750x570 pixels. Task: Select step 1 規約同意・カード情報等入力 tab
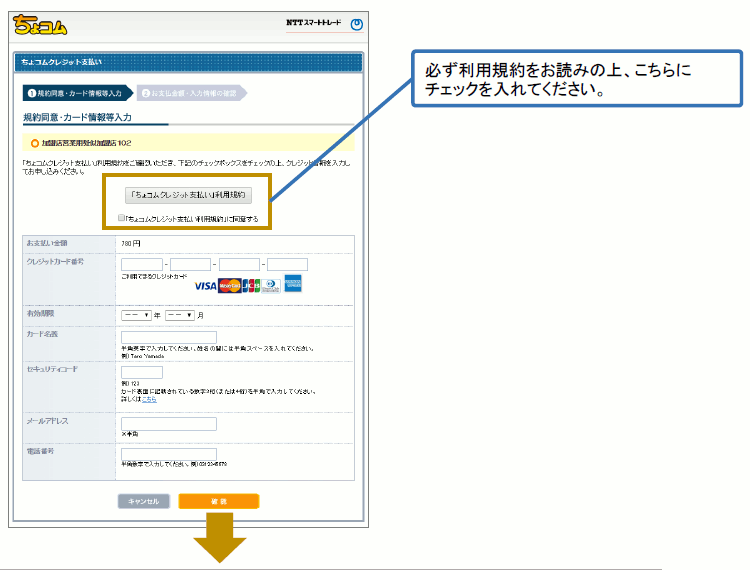coord(77,93)
